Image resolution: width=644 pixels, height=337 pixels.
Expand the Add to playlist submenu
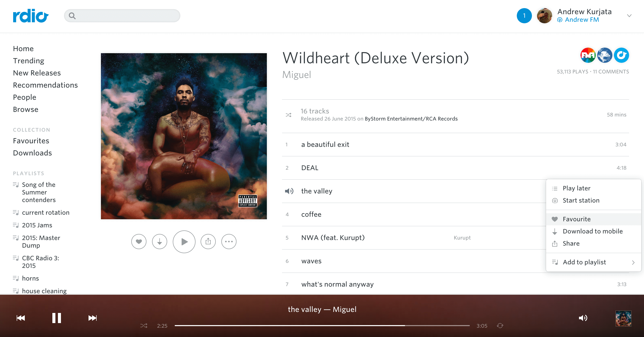point(594,262)
